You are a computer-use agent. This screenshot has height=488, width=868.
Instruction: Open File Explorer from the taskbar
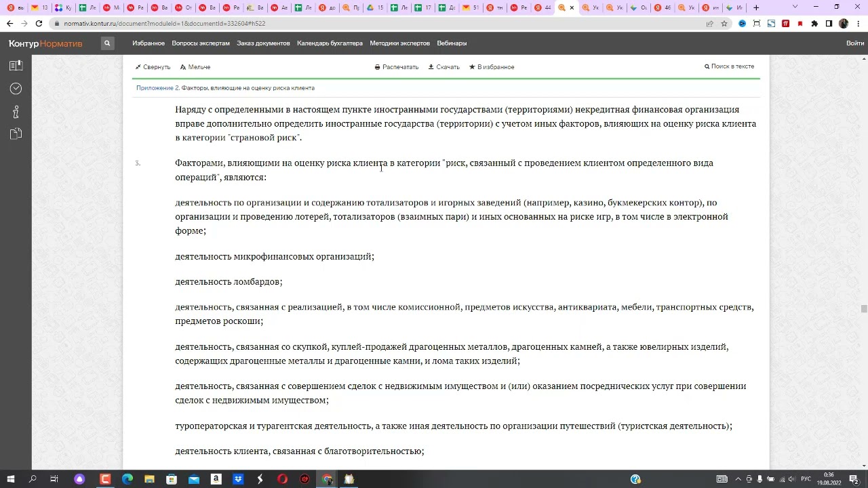[x=149, y=479]
